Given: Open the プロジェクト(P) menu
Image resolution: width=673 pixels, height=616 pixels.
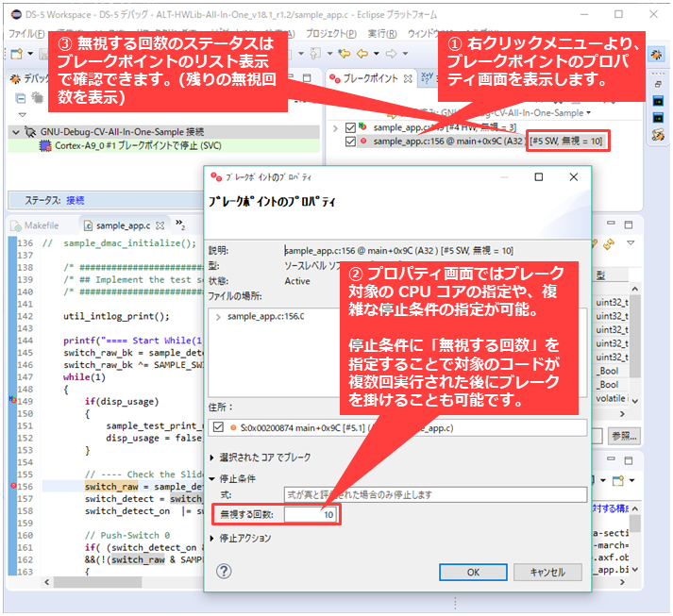Looking at the screenshot, I should 331,33.
